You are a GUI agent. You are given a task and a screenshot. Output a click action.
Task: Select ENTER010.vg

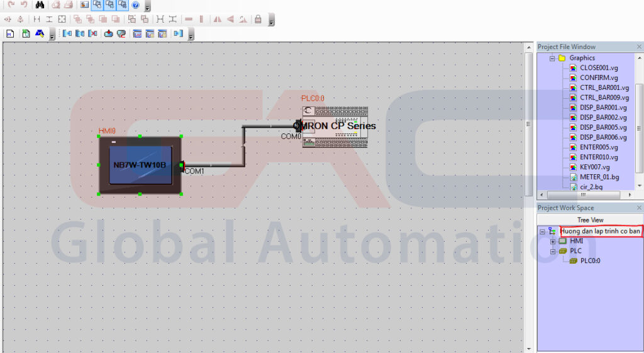[x=599, y=157]
